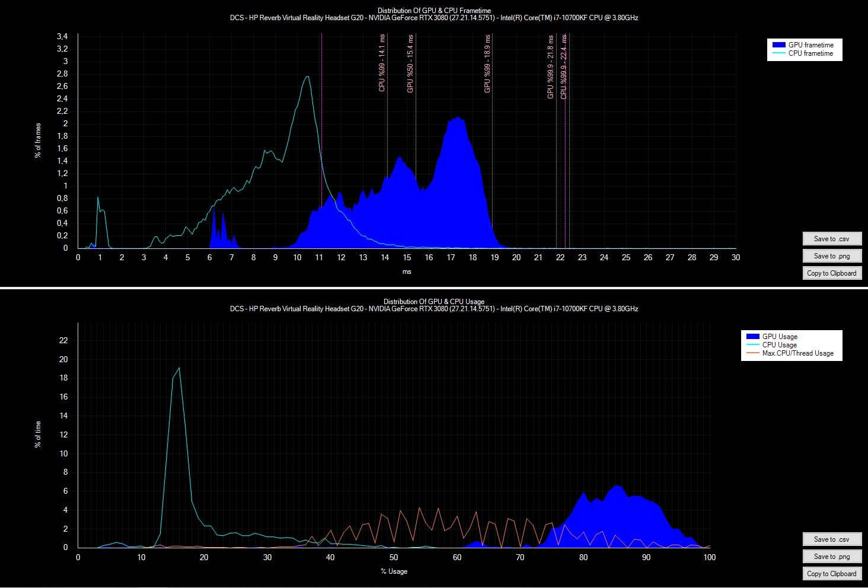Image resolution: width=868 pixels, height=588 pixels.
Task: Click the '% of time' y-axis label
Action: click(38, 434)
